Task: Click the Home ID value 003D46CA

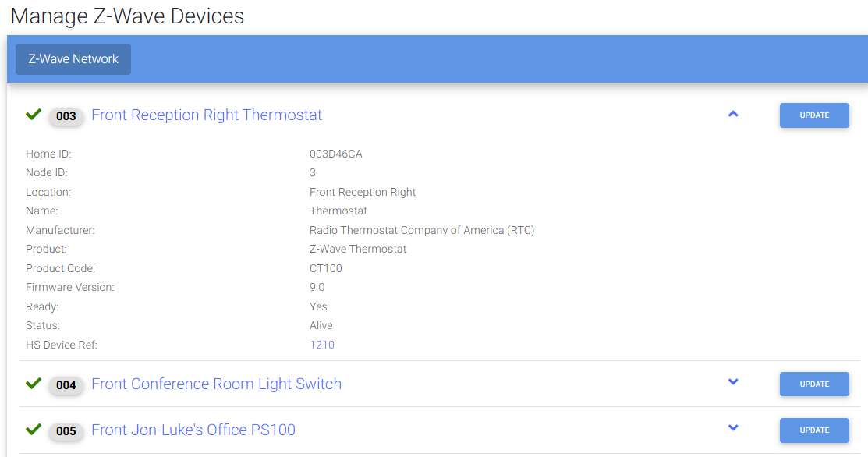Action: (x=336, y=154)
